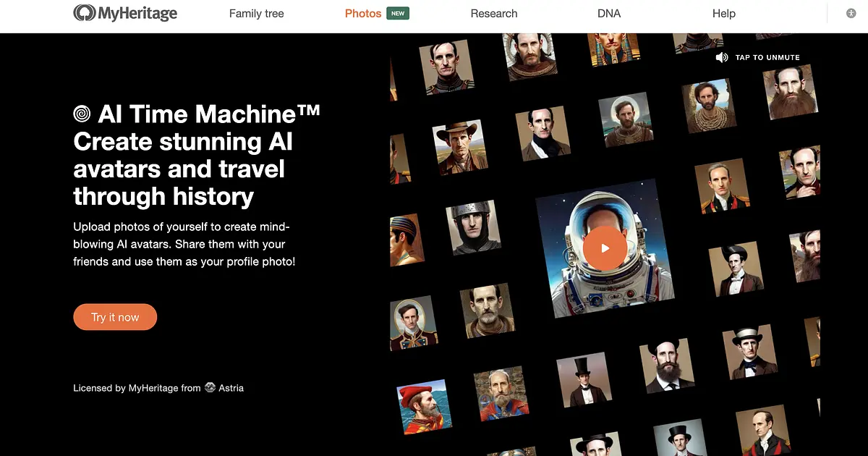This screenshot has height=456, width=868.
Task: Open the Photos menu
Action: coord(363,13)
